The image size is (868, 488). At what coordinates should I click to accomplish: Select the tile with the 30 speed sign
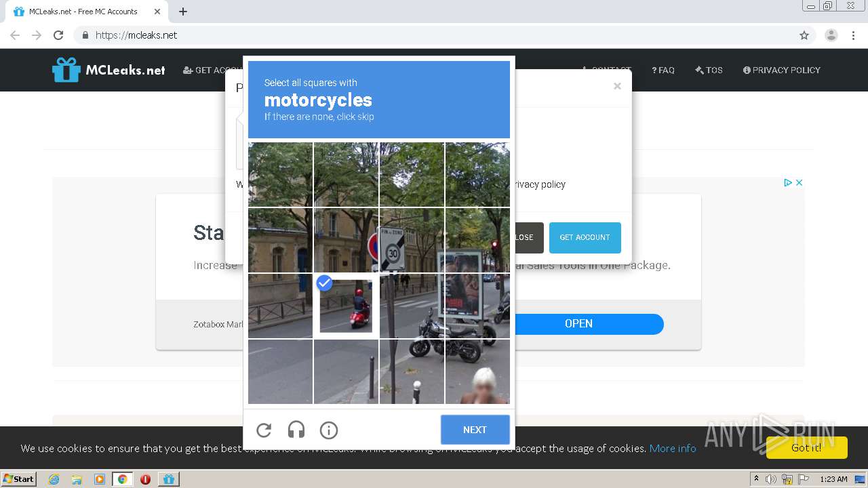point(412,240)
